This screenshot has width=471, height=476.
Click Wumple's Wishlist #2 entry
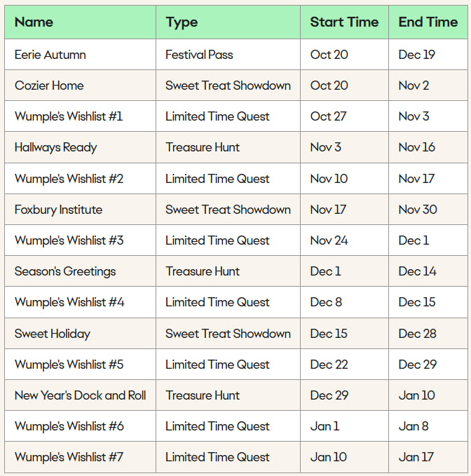[69, 179]
